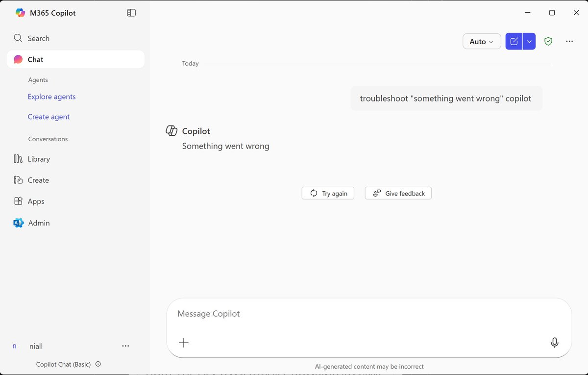Click the Today date separator label

click(x=190, y=63)
